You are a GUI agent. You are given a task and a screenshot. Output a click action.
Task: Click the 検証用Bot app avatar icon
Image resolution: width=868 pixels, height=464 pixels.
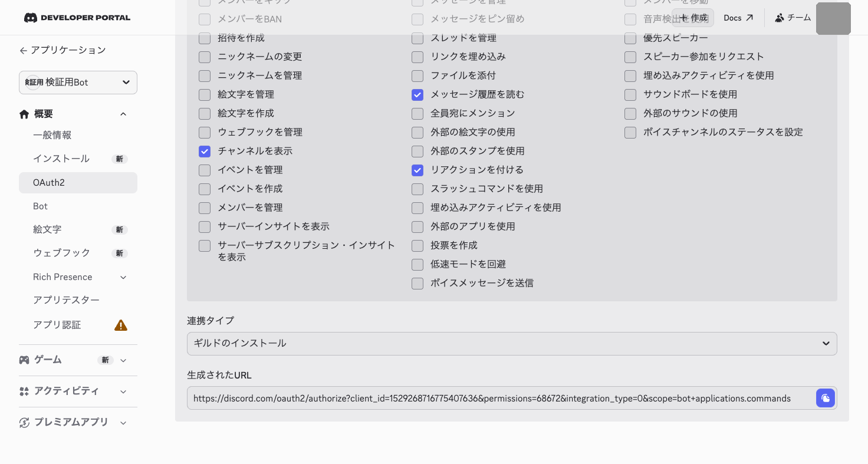click(x=34, y=83)
